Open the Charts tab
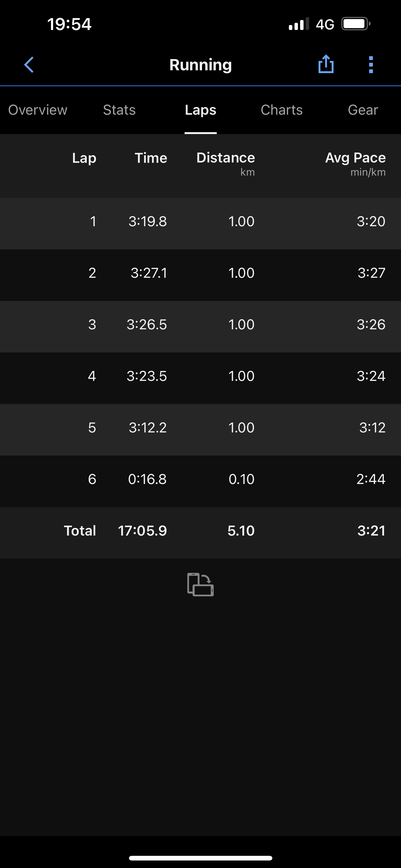 281,110
